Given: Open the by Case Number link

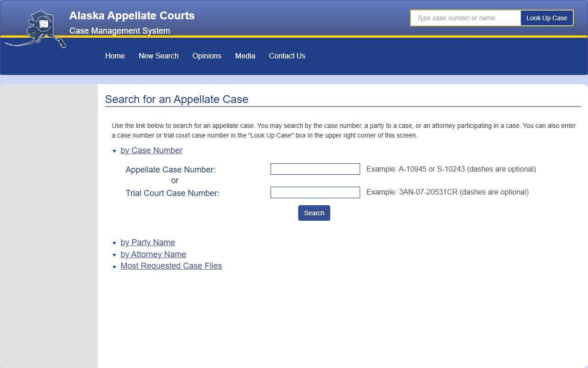Looking at the screenshot, I should (152, 150).
